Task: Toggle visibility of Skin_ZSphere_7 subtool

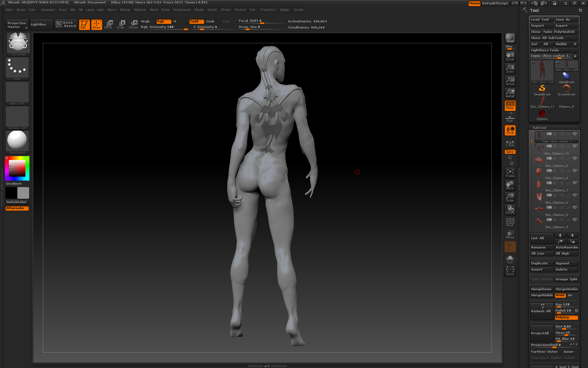Action: click(575, 183)
